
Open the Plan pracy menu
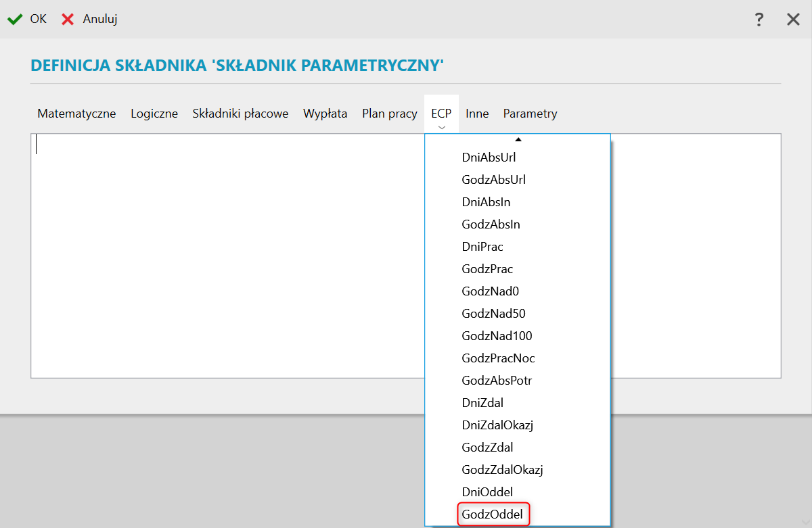point(389,114)
